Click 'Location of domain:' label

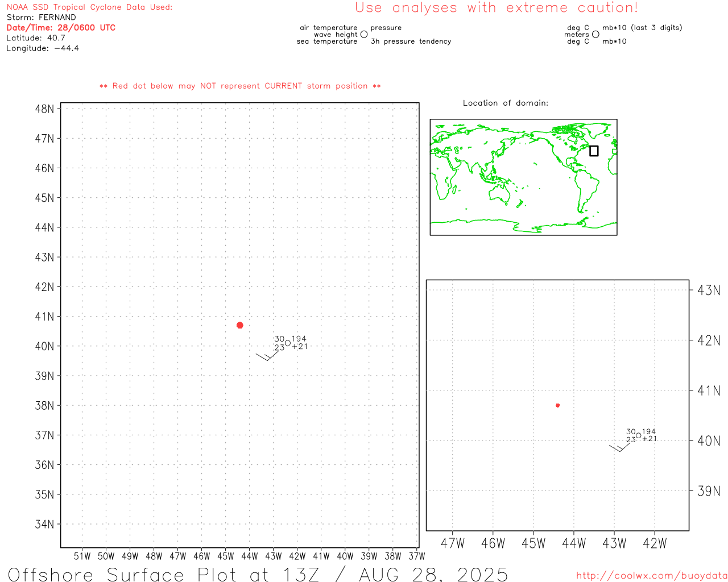click(x=506, y=103)
